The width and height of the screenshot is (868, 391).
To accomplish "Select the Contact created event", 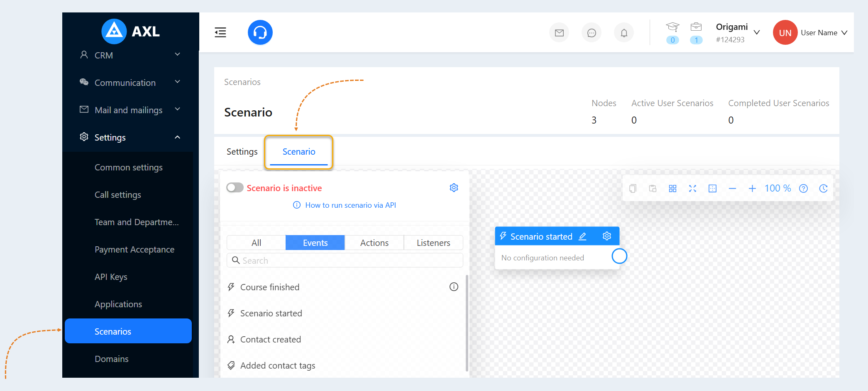I will pos(271,339).
